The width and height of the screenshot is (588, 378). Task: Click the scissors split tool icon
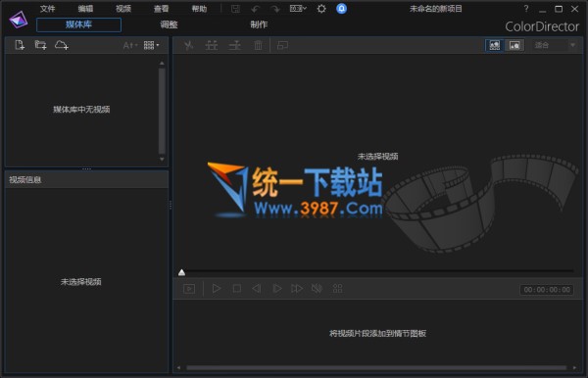point(188,45)
